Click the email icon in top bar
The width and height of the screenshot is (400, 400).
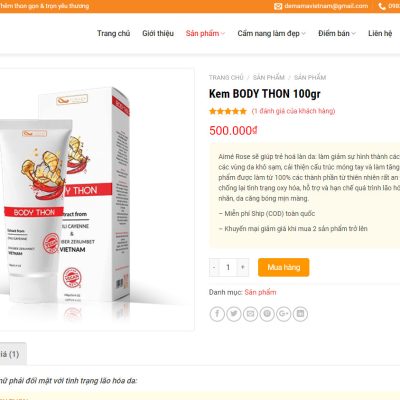[x=278, y=6]
